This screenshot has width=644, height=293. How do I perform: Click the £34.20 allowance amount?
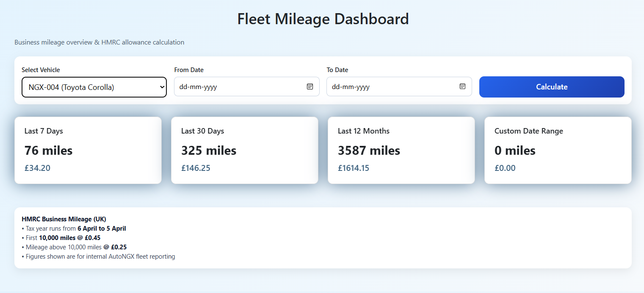(37, 168)
